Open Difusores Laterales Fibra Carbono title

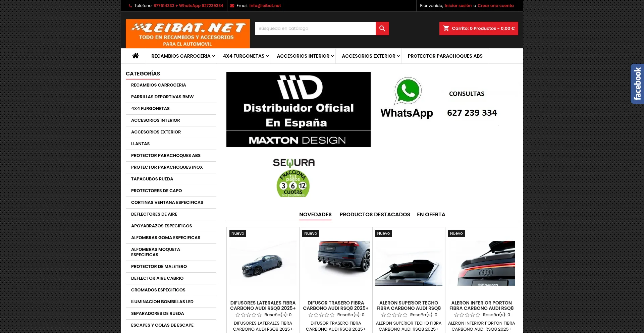coord(263,306)
